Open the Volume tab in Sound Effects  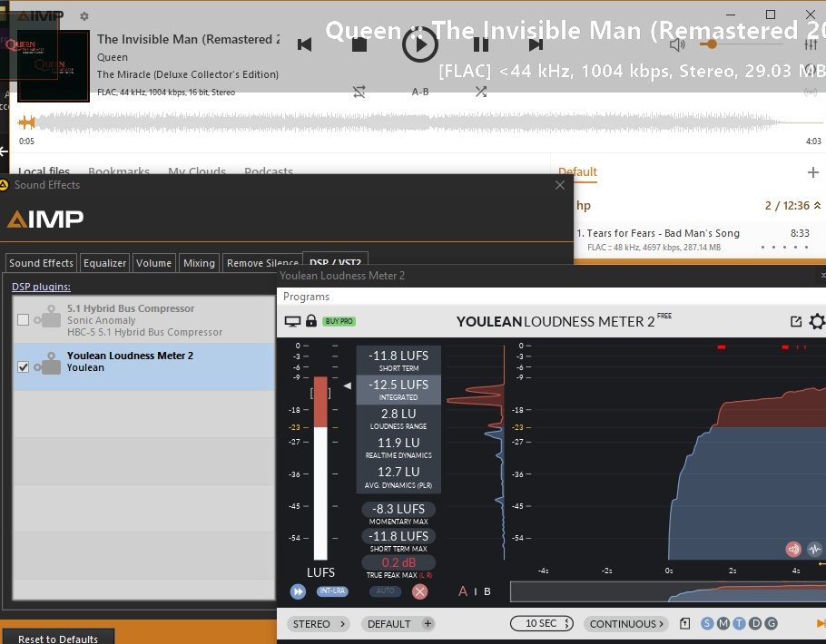[x=153, y=263]
